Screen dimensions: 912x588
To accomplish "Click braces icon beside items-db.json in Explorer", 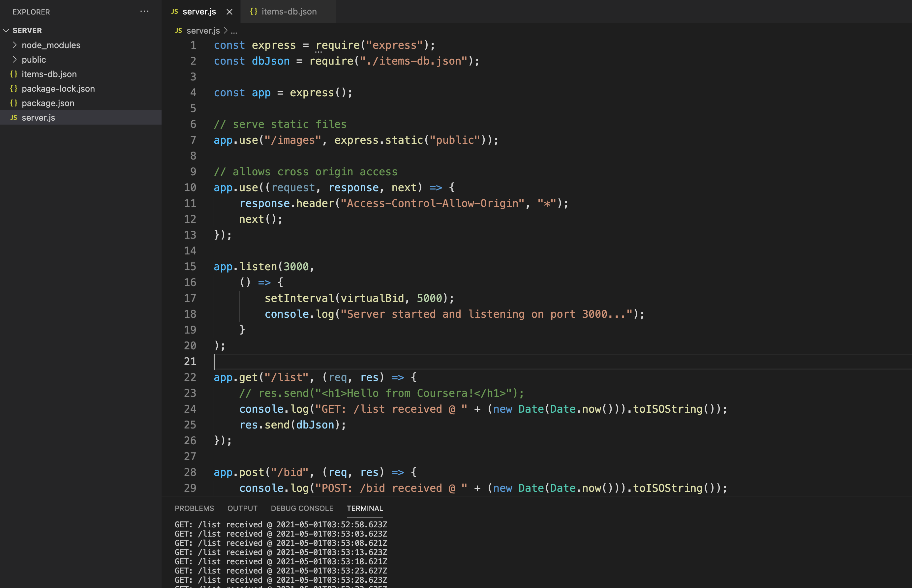I will coord(14,74).
